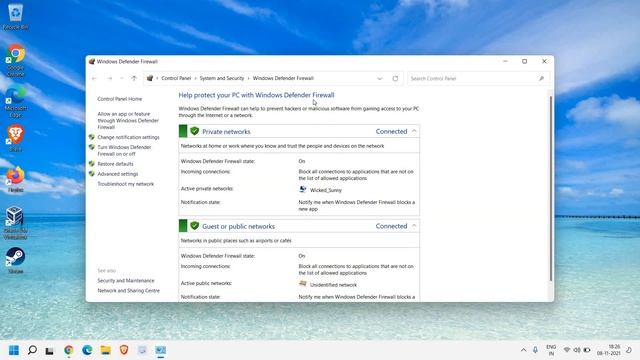Image resolution: width=640 pixels, height=360 pixels.
Task: Click the Private networks green shield icon
Action: [x=194, y=131]
